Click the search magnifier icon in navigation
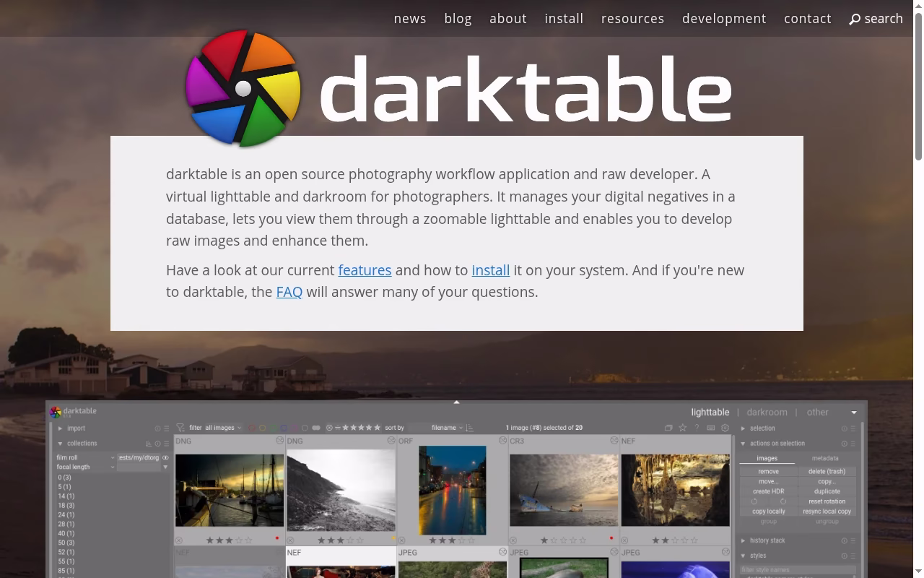 [855, 20]
